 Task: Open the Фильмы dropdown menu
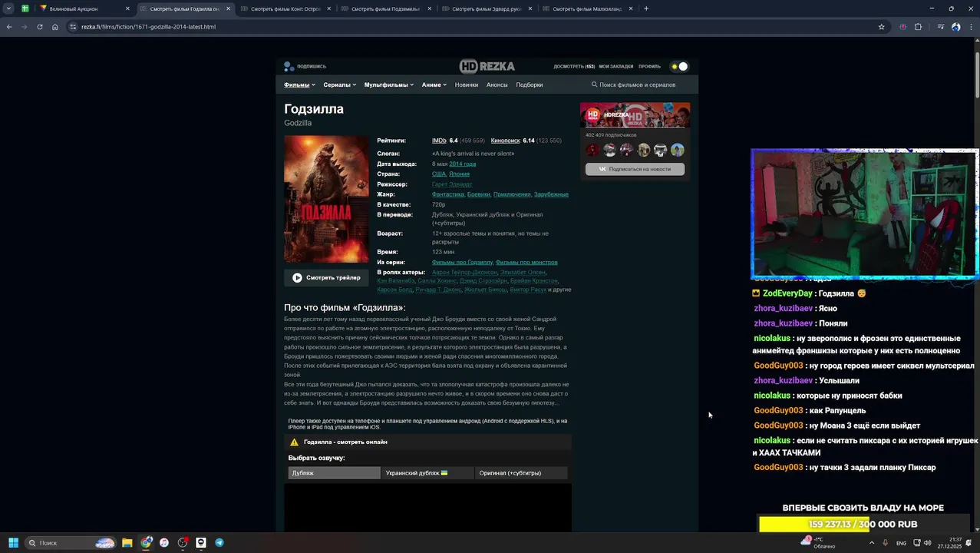pos(299,84)
